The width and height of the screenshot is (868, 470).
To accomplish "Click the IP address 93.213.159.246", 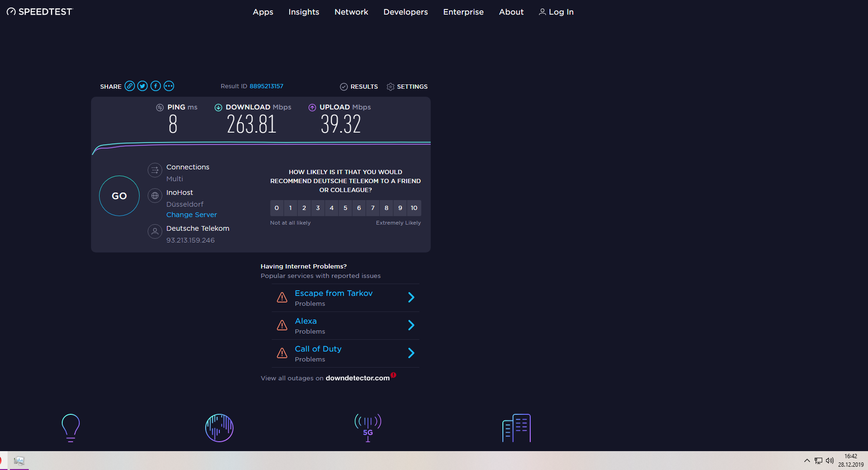I will (191, 240).
